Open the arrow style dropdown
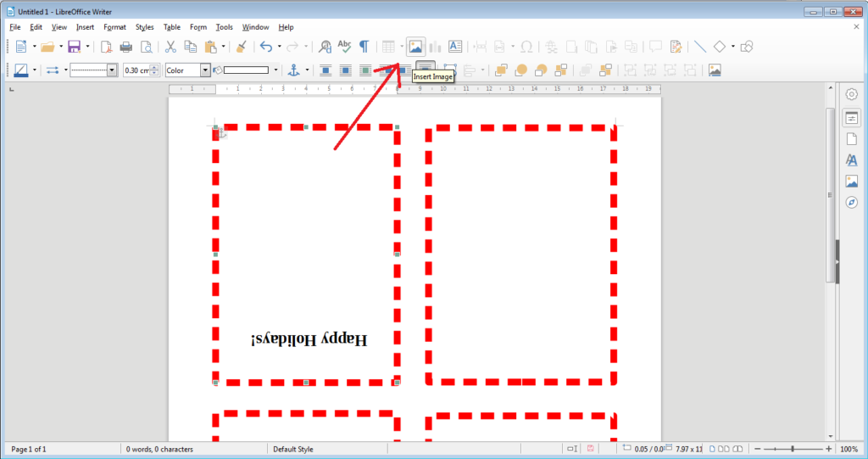868x459 pixels. pos(65,70)
